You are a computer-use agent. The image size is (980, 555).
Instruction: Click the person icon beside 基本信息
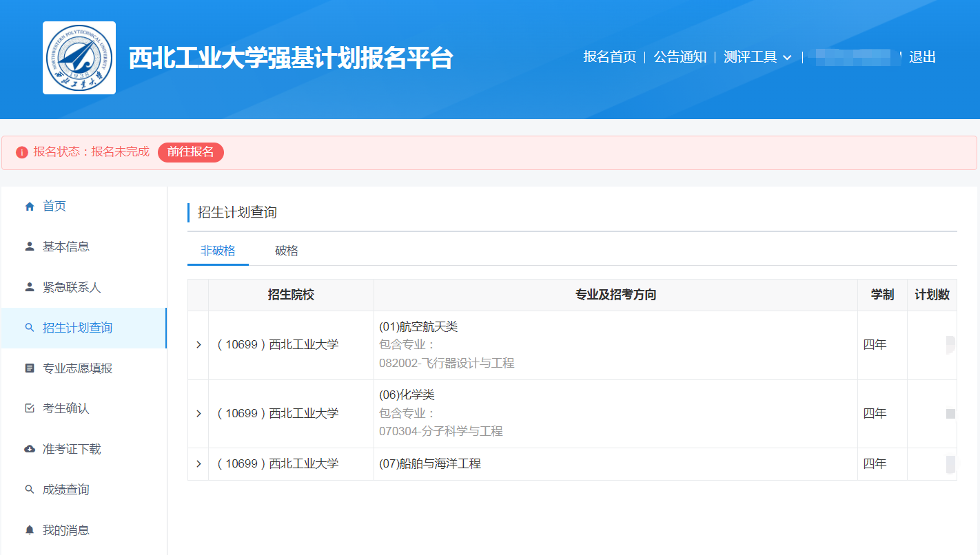click(30, 247)
